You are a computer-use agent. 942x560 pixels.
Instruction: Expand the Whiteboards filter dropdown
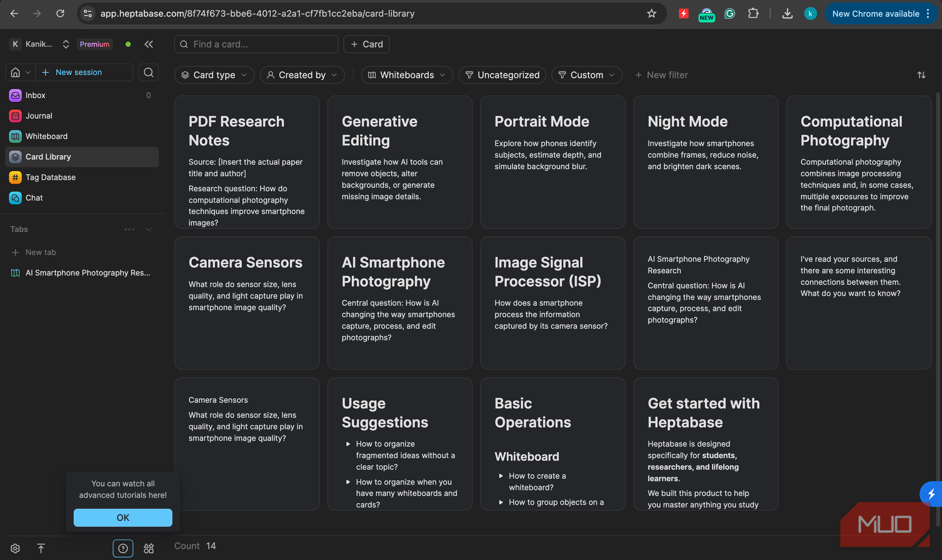[407, 75]
